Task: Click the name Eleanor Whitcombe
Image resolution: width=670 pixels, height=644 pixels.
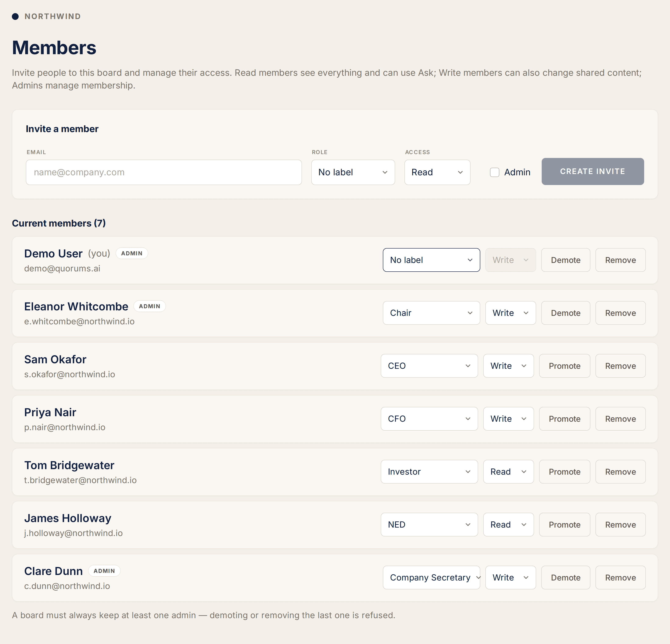Action: pyautogui.click(x=76, y=307)
